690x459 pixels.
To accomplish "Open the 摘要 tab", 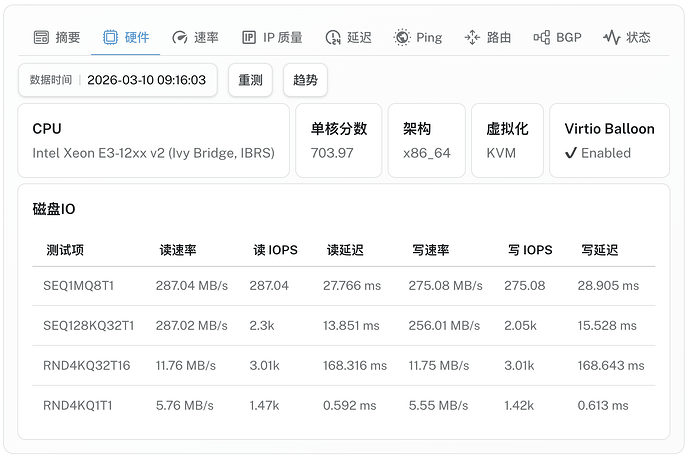I will (x=57, y=37).
